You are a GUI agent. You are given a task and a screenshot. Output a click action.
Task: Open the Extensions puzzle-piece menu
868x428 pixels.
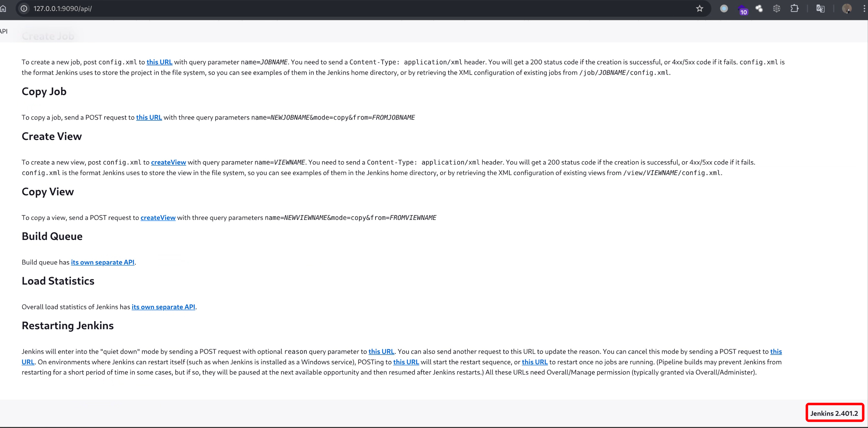click(x=794, y=8)
